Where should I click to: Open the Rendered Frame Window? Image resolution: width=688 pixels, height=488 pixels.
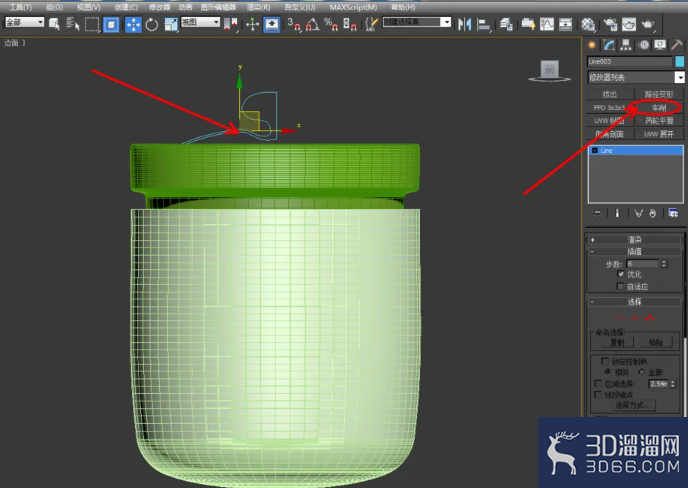pos(629,24)
